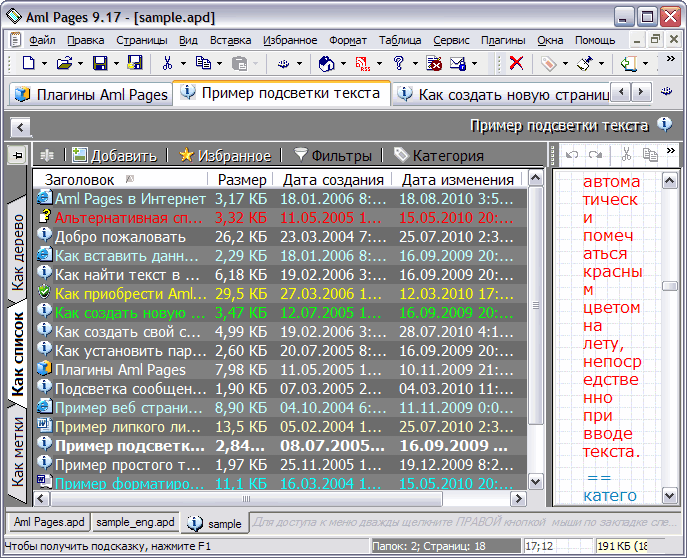The image size is (687, 558).
Task: Open the Плагины menu
Action: [503, 40]
